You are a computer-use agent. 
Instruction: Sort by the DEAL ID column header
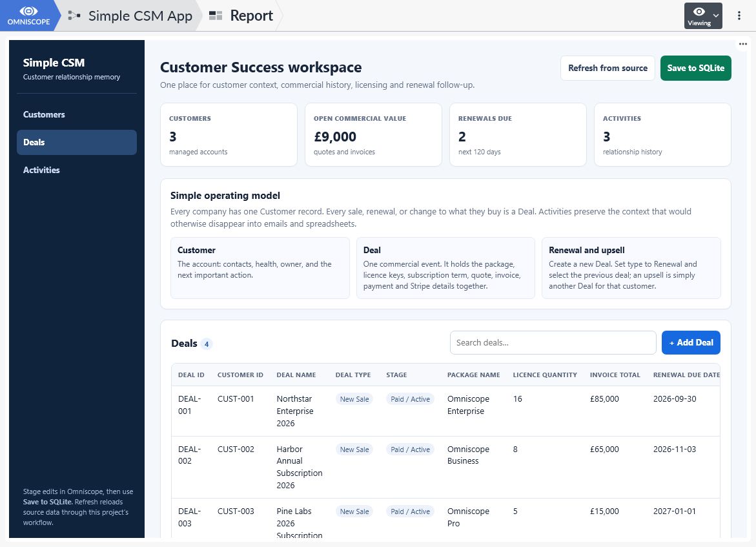click(x=191, y=375)
